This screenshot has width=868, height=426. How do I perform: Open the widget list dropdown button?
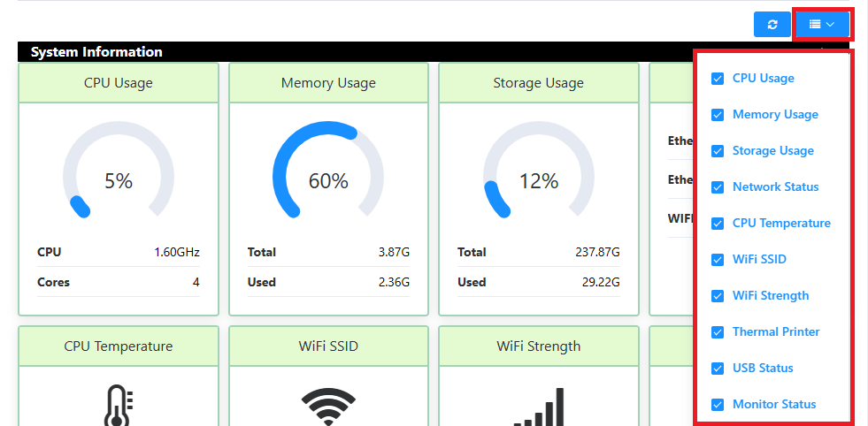[x=822, y=25]
